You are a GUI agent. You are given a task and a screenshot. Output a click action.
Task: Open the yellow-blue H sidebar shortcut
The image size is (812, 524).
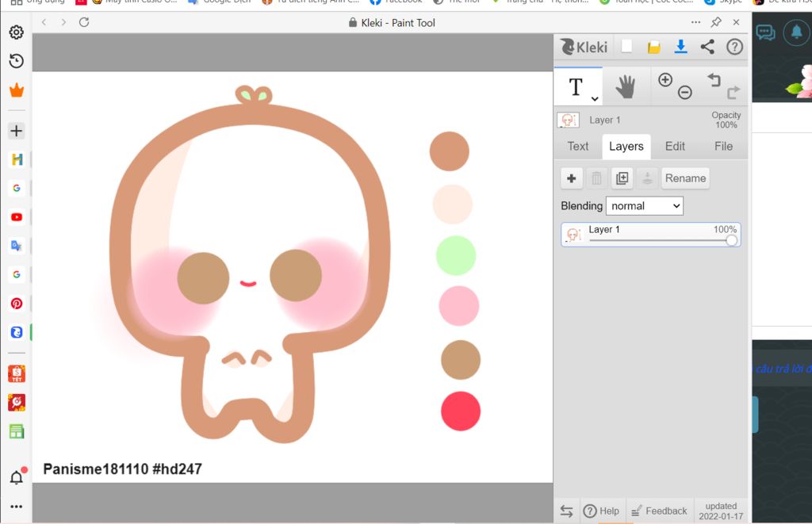(17, 159)
